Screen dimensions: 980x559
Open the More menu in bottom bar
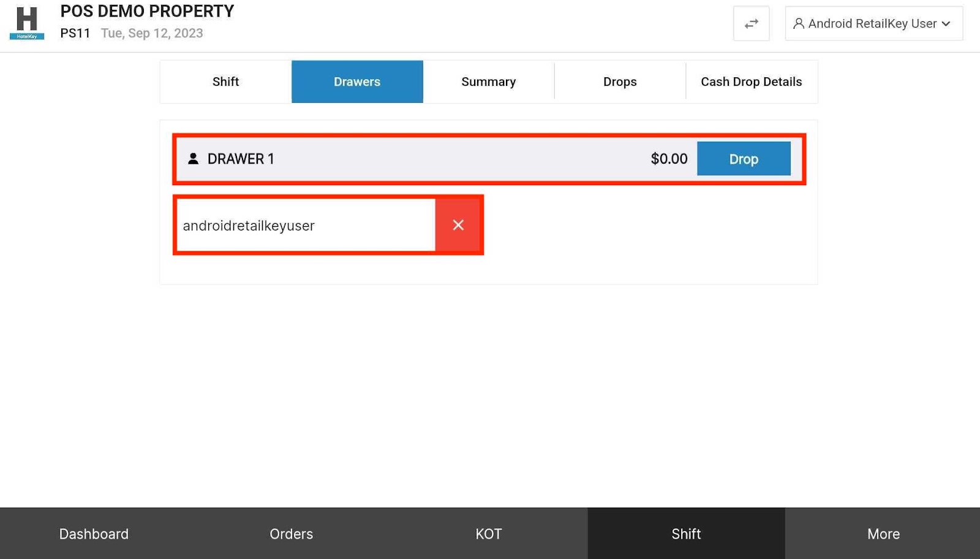pos(883,534)
